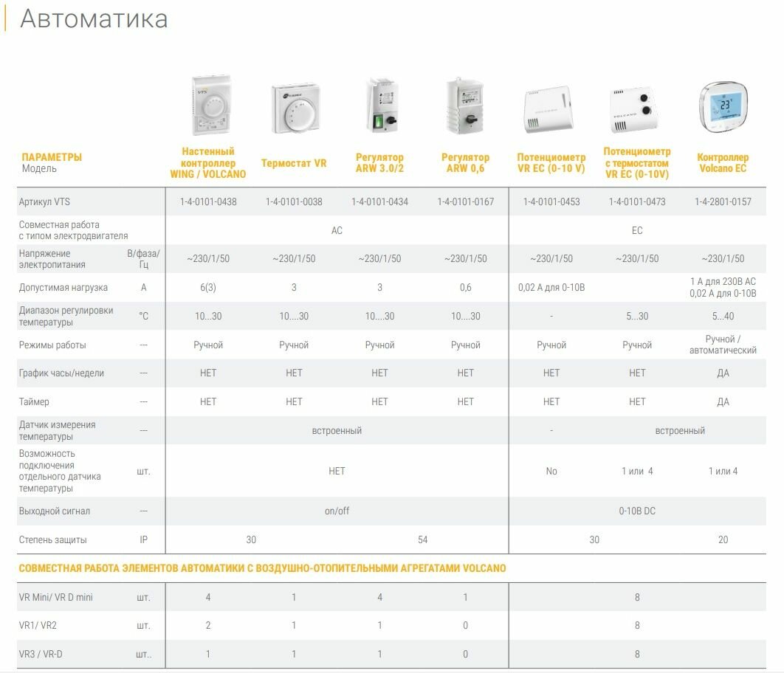
Task: Click the 'EC' motor type cell
Action: (x=637, y=230)
